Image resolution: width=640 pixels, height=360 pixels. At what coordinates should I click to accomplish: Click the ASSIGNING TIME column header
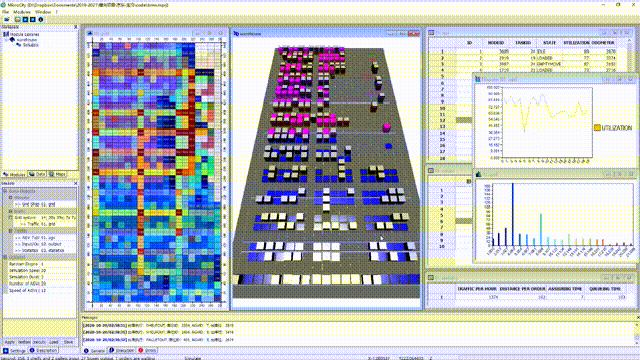[566, 289]
